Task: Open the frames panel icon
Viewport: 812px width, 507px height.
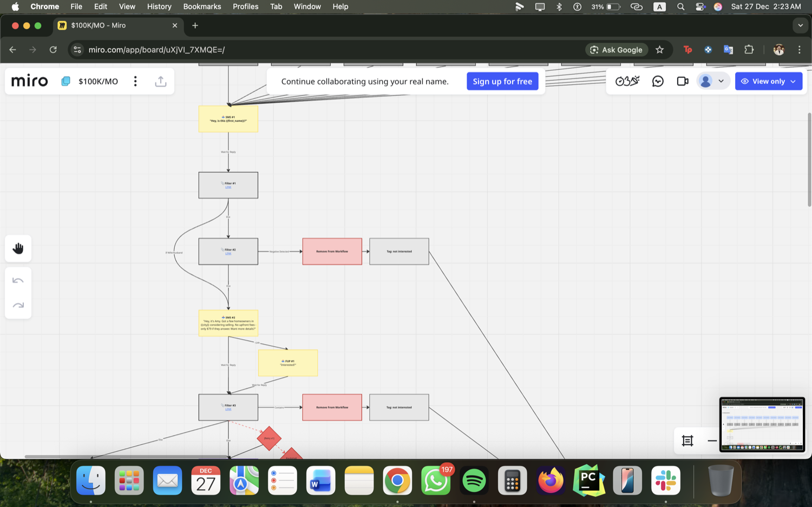Action: [687, 441]
